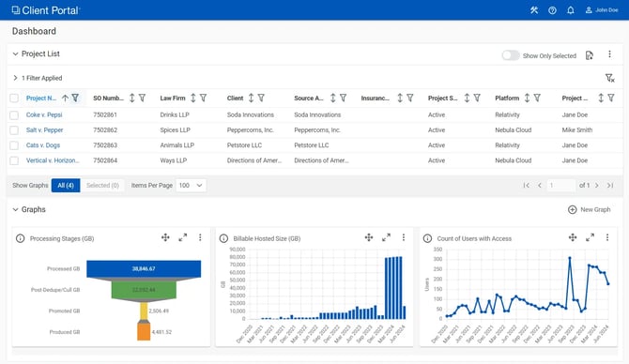Check the Salt v. Pepper row checkbox

pyautogui.click(x=14, y=130)
